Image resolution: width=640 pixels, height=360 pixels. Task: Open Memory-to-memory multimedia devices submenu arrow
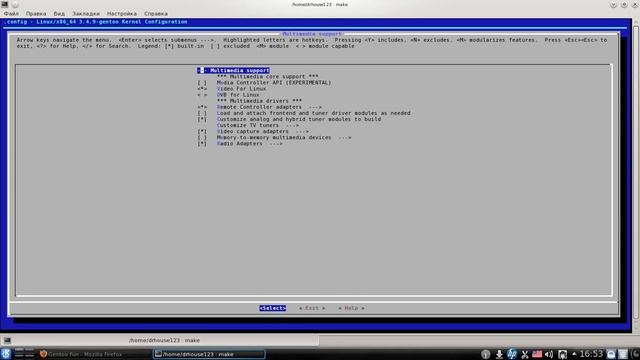tap(344, 138)
